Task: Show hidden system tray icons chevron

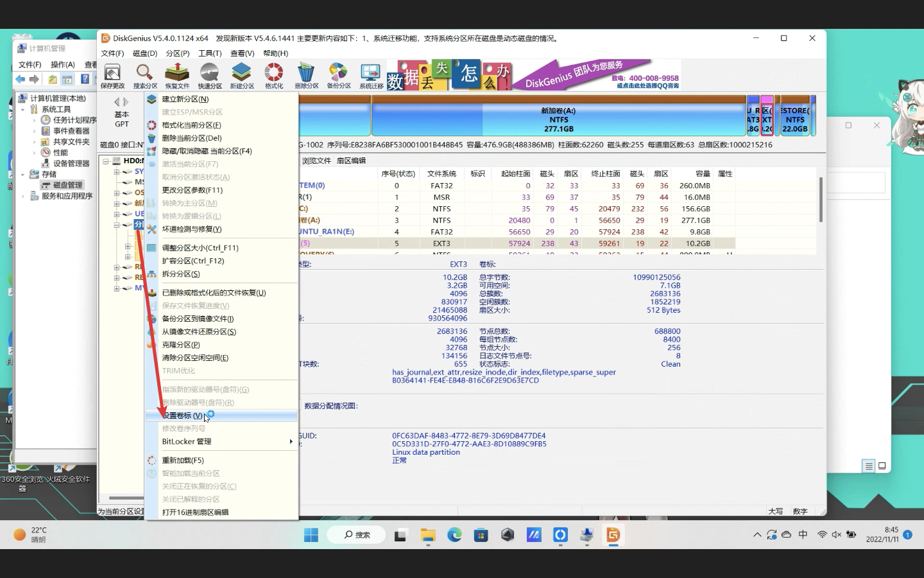Action: tap(757, 534)
